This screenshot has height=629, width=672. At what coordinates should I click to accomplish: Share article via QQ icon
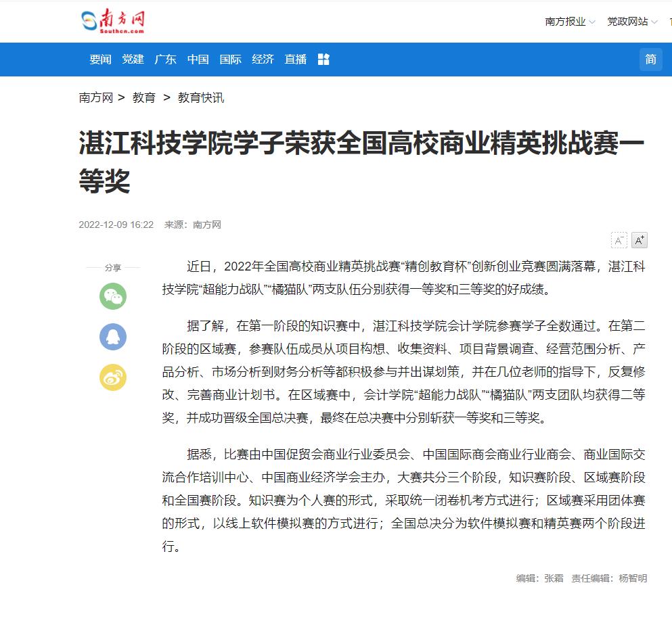point(113,337)
